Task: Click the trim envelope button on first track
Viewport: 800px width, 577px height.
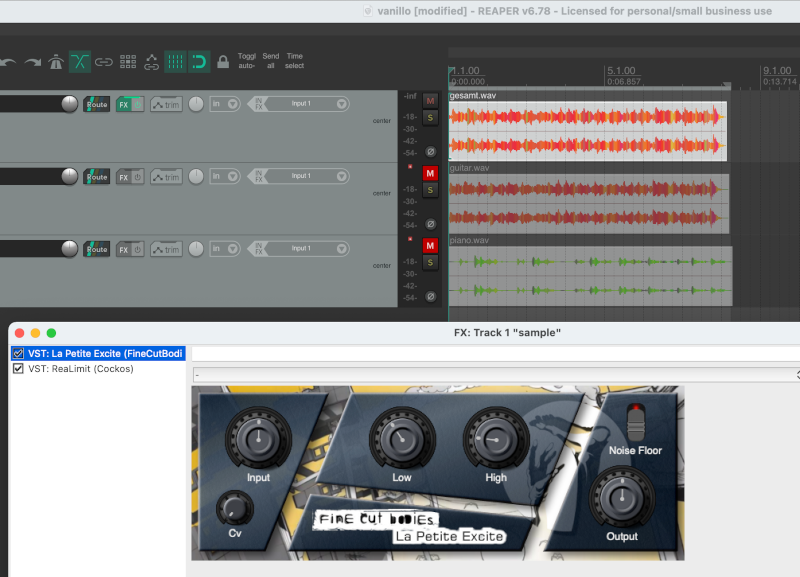Action: (166, 104)
